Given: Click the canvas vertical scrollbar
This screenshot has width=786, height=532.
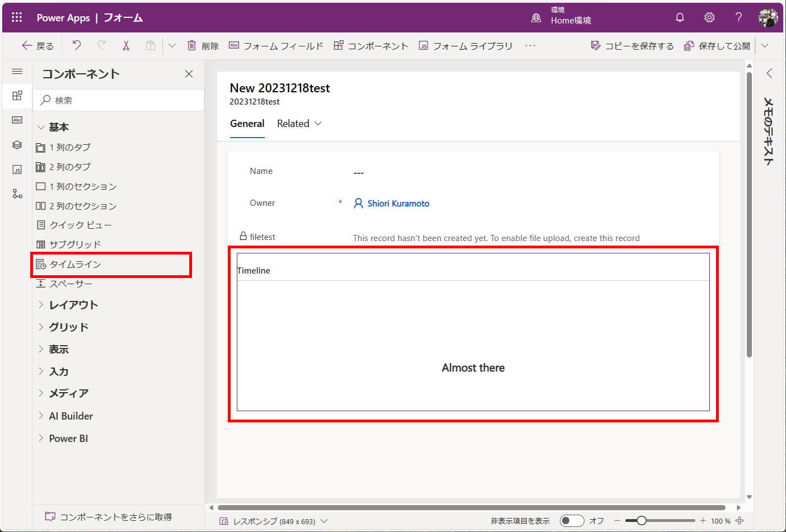Looking at the screenshot, I should click(749, 215).
